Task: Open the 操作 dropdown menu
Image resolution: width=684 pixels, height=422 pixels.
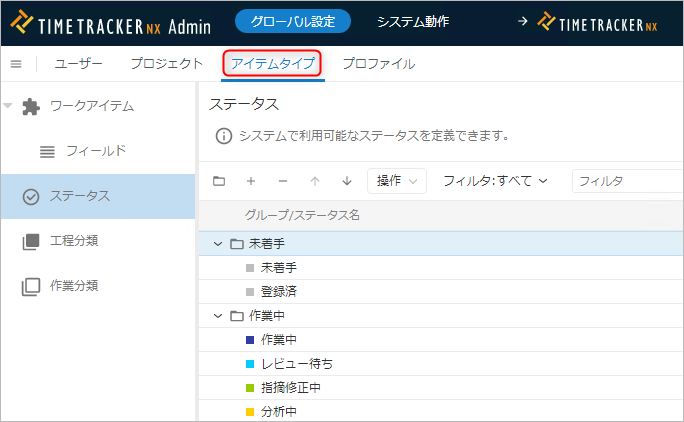Action: click(397, 181)
